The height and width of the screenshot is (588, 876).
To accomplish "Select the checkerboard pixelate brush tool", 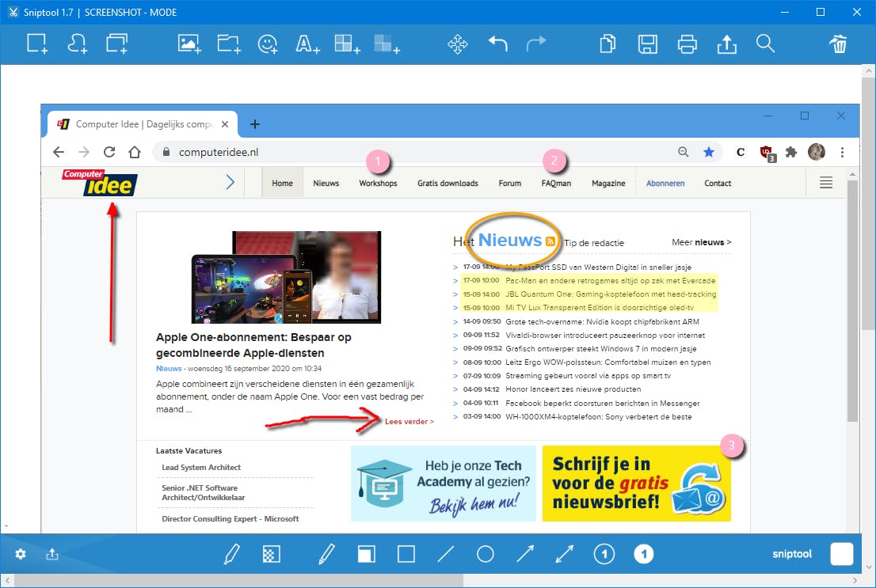I will [x=272, y=554].
